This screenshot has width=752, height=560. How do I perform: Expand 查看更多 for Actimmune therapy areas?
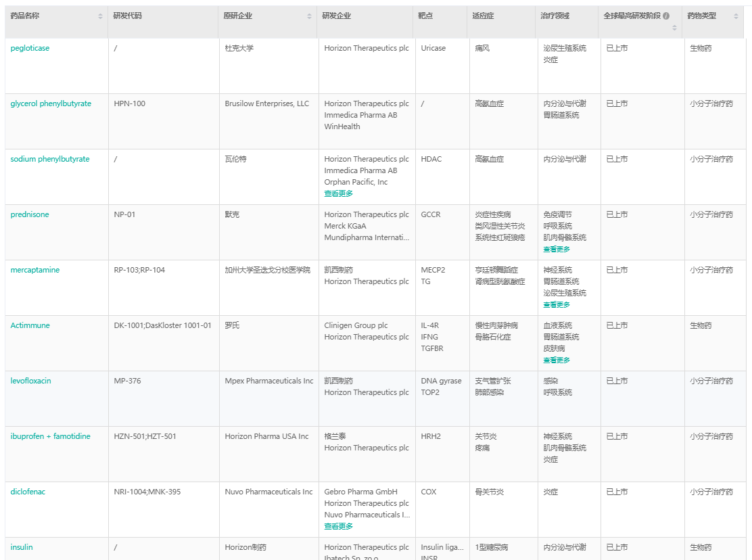[x=557, y=360]
